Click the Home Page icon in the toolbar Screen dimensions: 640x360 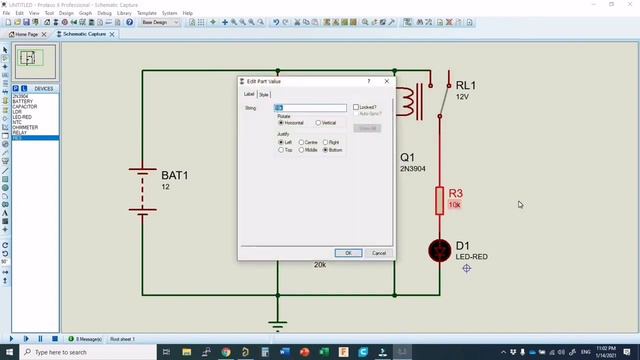point(47,22)
